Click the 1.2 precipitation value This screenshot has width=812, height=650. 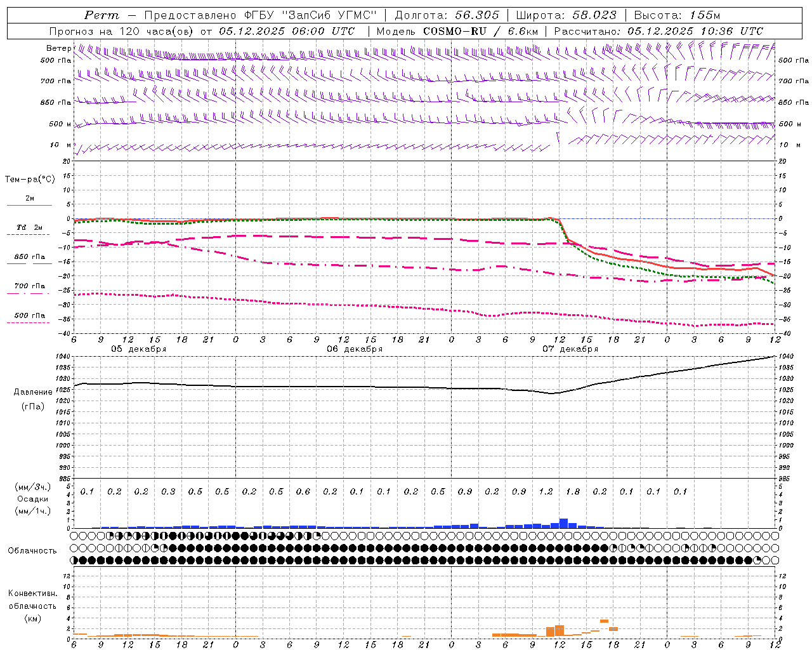pyautogui.click(x=546, y=492)
